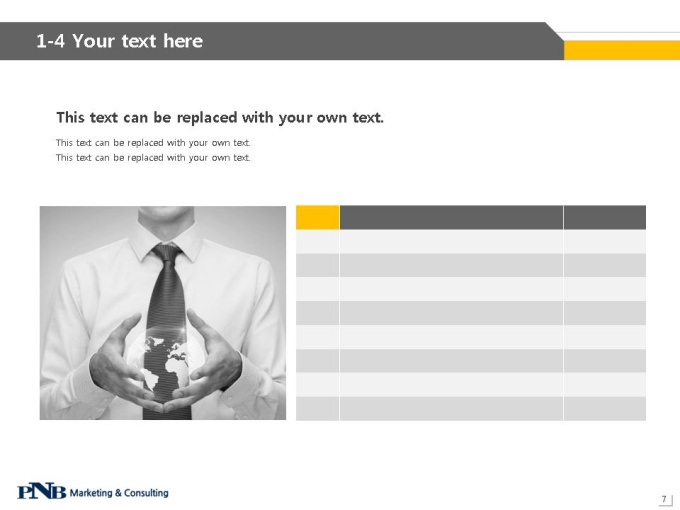
Task: Select the businessman holding globe photo
Action: (x=163, y=313)
